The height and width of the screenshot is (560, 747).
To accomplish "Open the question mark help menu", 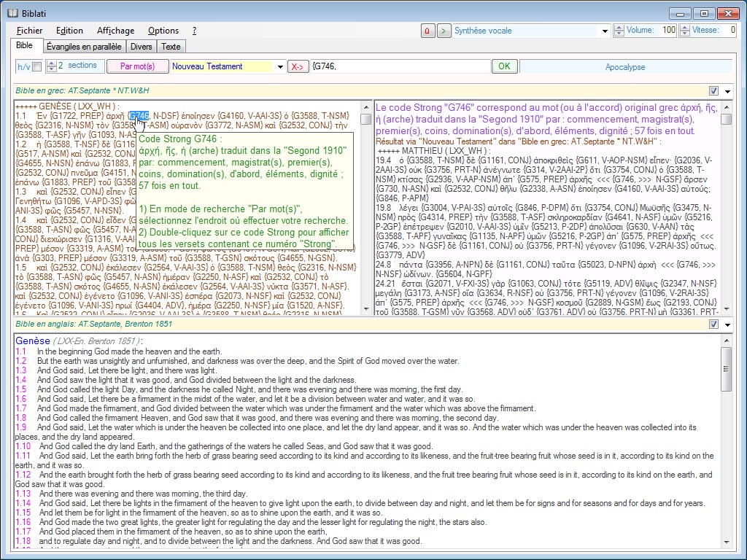I will (194, 31).
